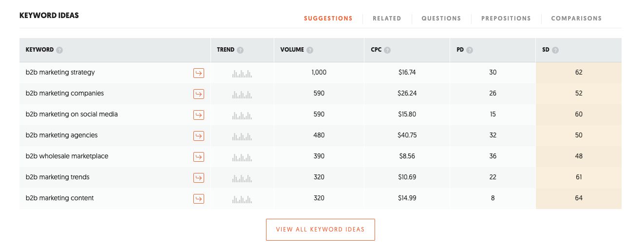Viewport: 644px width, 249px height.
Task: Click help icon next to TREND header
Action: pos(240,50)
